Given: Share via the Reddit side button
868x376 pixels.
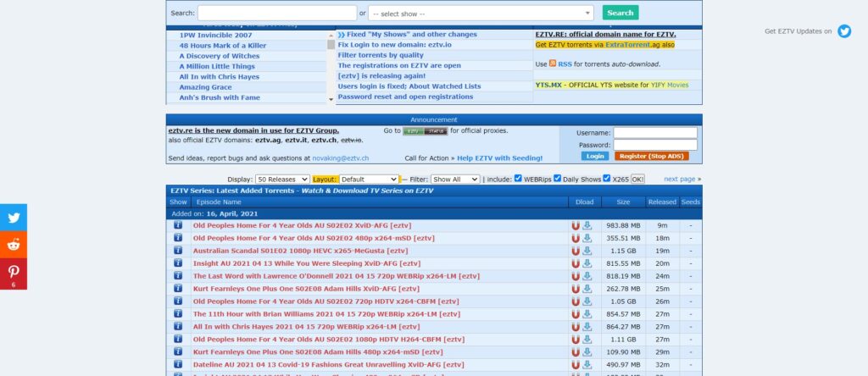Looking at the screenshot, I should click(14, 245).
